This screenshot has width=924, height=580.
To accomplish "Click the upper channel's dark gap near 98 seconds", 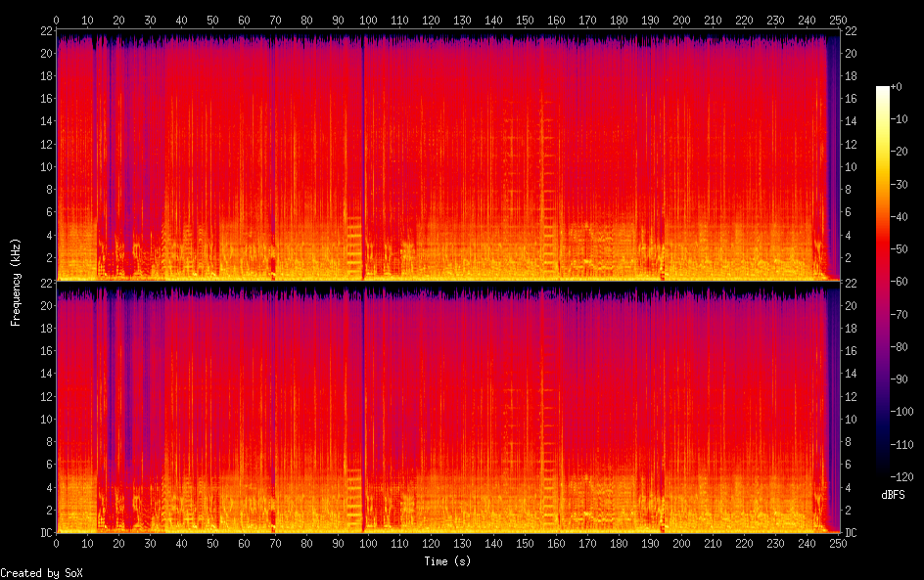I will (363, 157).
